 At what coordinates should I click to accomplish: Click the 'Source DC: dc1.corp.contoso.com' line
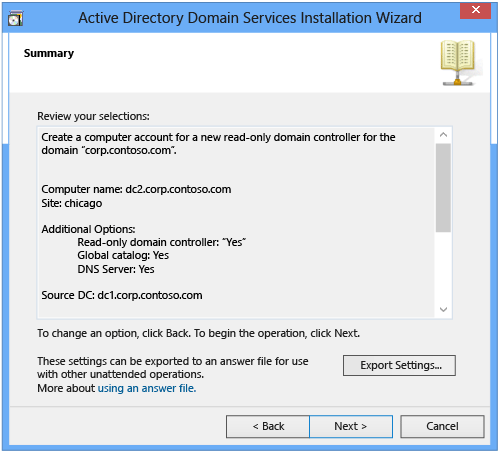(122, 295)
